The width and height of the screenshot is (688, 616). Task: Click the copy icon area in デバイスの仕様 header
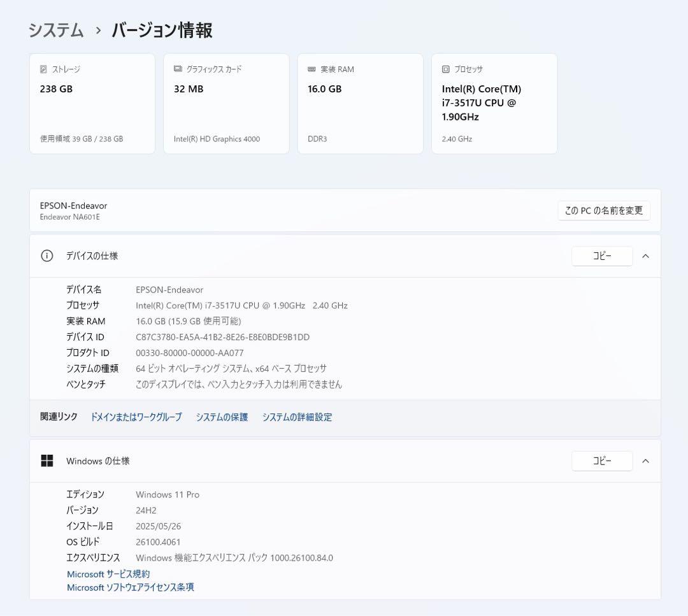point(602,256)
